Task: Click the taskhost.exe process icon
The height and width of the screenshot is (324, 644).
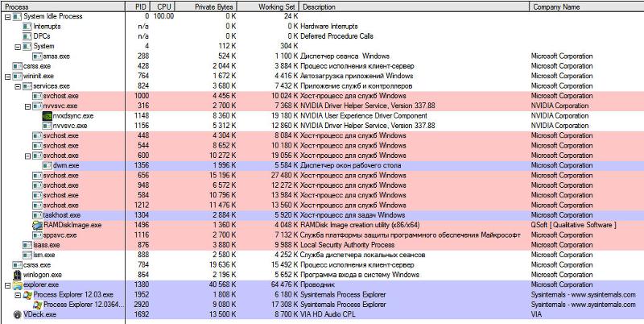Action: coord(37,215)
